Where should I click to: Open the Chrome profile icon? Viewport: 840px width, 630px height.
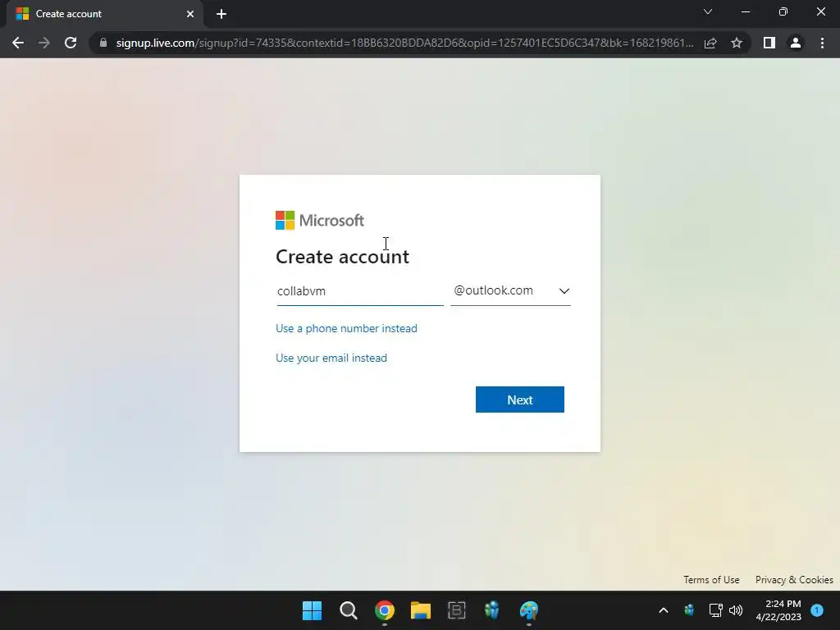(x=796, y=43)
